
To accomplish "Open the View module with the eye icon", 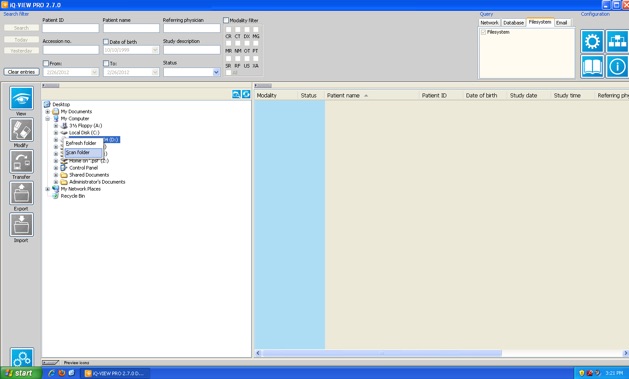I will 21,98.
